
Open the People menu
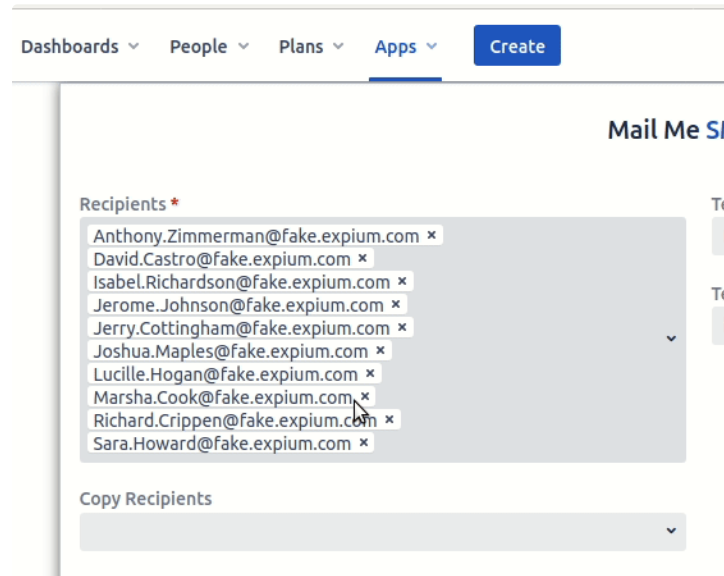coord(209,47)
